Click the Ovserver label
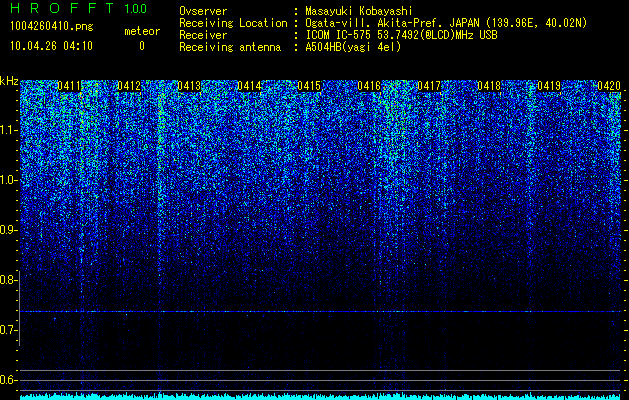629x400 pixels. (203, 11)
